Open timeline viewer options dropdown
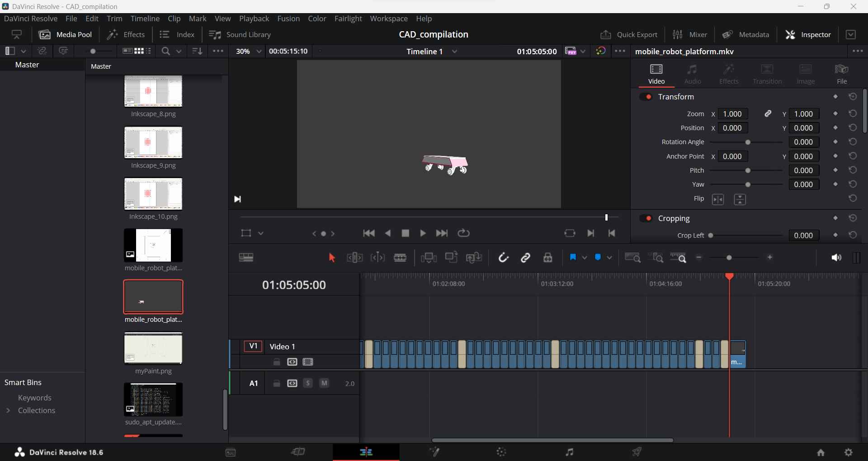The height and width of the screenshot is (461, 868). point(620,51)
